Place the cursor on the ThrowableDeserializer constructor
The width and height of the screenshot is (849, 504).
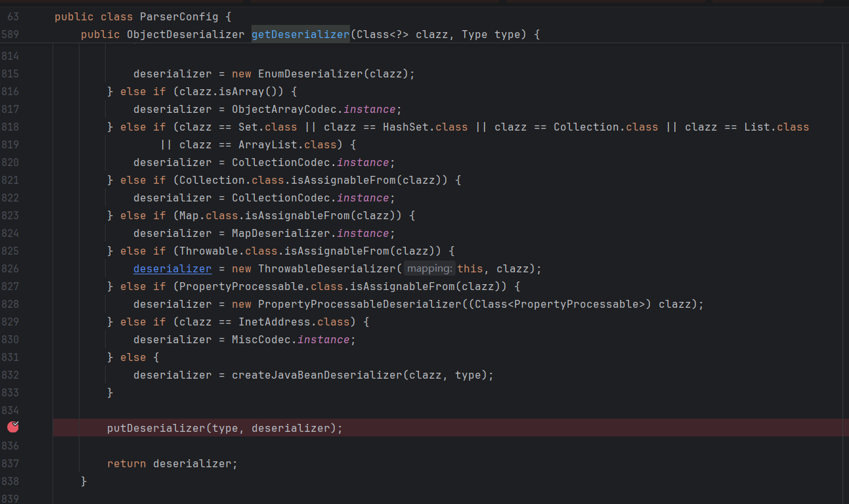tap(326, 268)
